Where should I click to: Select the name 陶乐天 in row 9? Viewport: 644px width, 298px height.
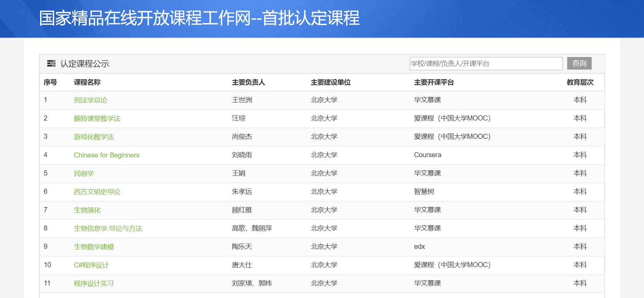[x=242, y=246]
